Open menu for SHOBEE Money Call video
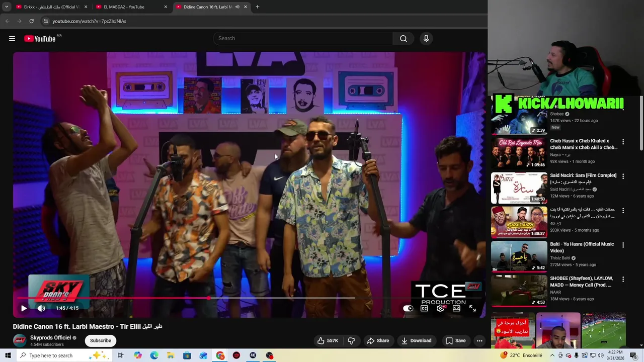This screenshot has height=362, width=644. pos(623,280)
